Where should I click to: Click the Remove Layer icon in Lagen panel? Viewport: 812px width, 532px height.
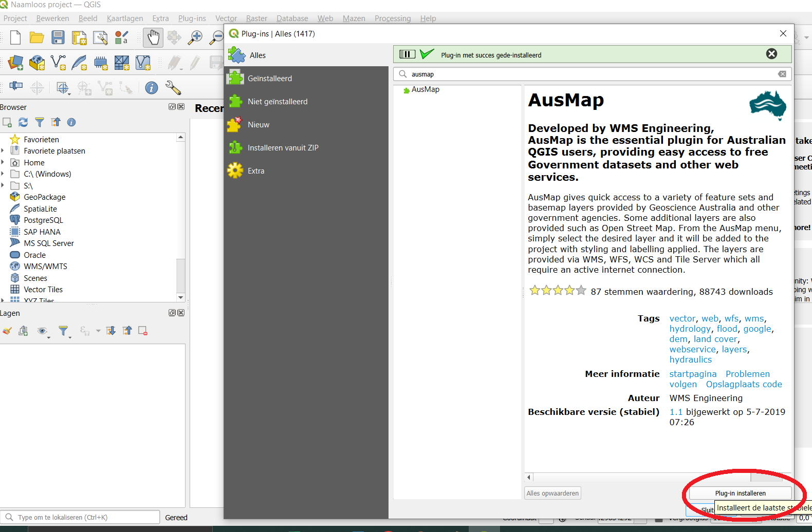[143, 331]
